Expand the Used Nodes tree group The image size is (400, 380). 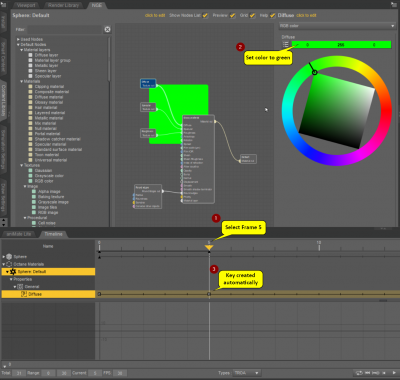[18, 39]
